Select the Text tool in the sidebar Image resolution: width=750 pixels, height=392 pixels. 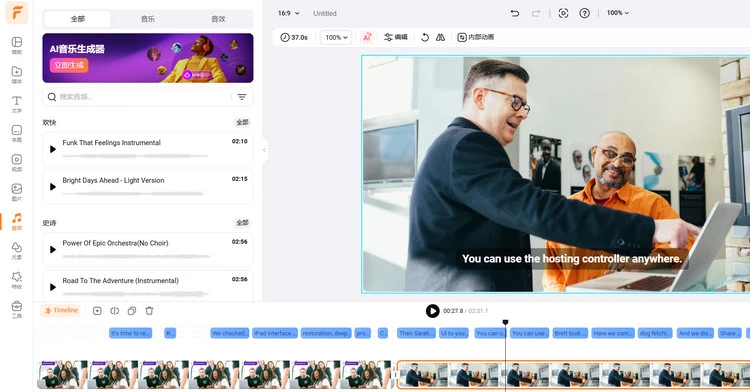click(x=17, y=104)
